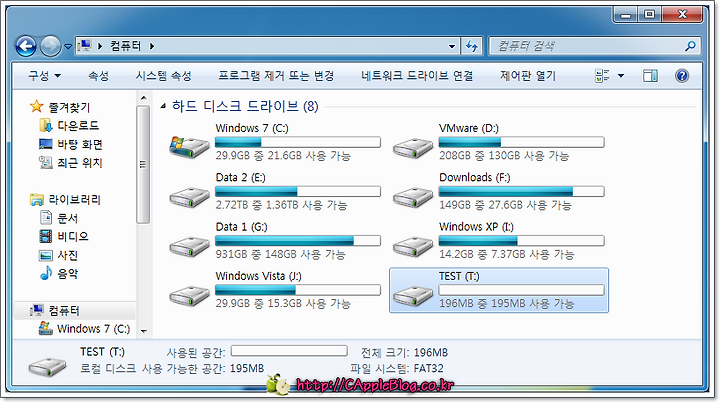Viewport: 720px width, 403px height.
Task: Select the Windows Vista (J:) drive icon
Action: (x=189, y=296)
